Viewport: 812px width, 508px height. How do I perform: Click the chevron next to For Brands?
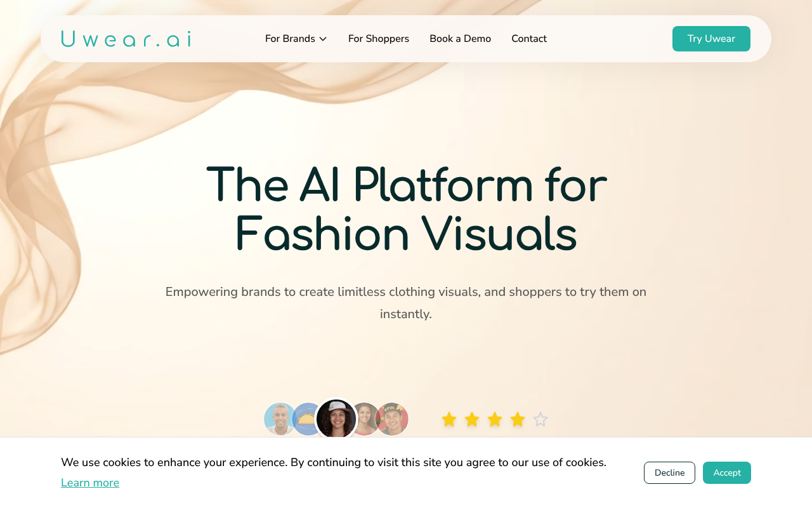[x=322, y=38]
